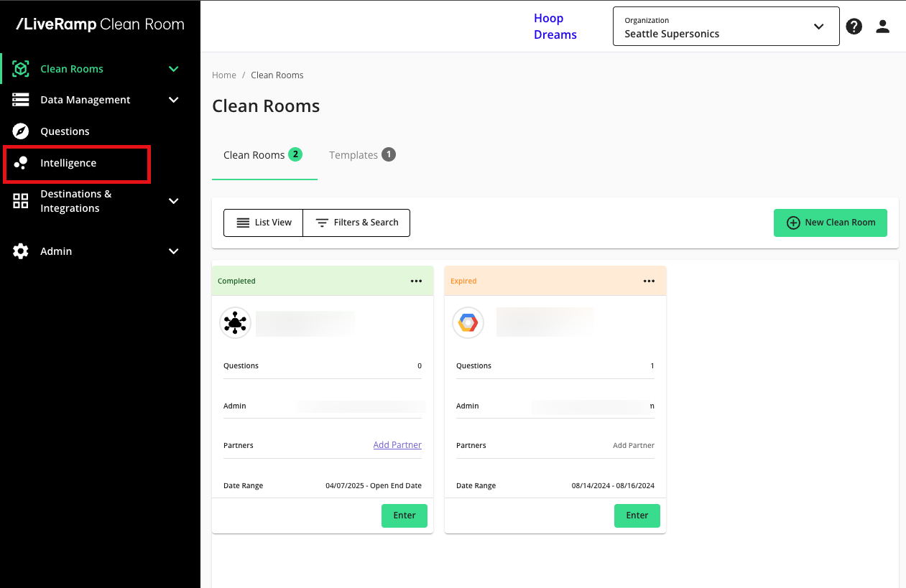Open options menu on Expired clean room
The width and height of the screenshot is (906, 588).
point(649,281)
